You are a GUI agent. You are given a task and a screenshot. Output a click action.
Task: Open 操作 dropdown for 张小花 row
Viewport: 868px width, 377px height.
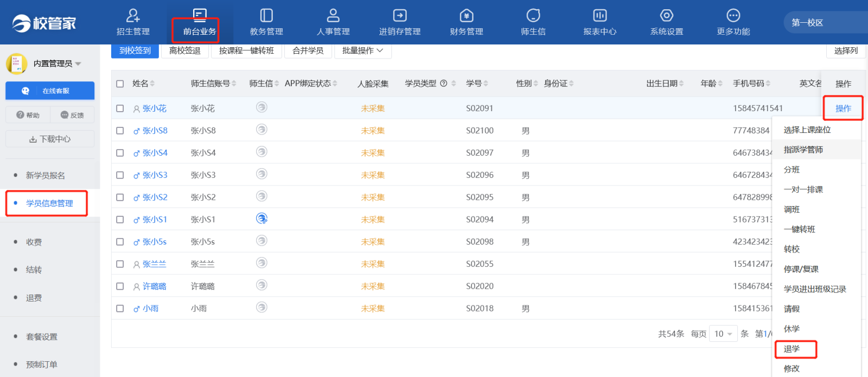pos(843,108)
